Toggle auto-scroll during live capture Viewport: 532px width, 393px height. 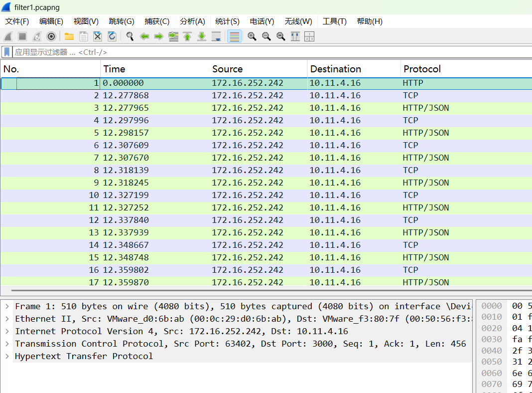(216, 36)
